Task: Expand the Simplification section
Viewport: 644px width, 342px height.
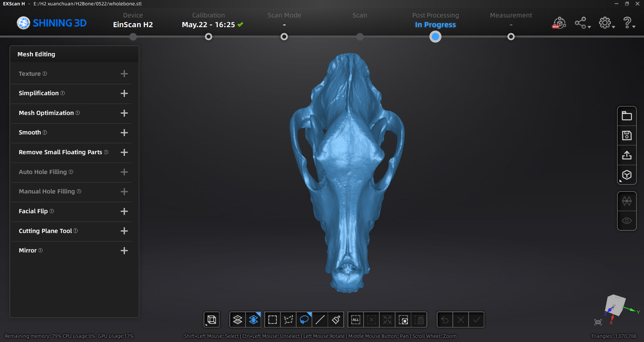Action: (x=124, y=93)
